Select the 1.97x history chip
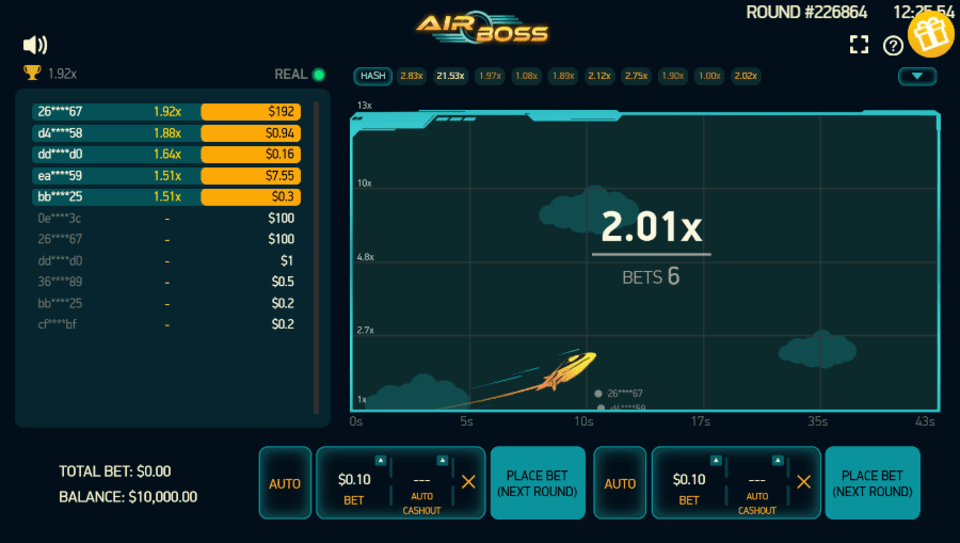Viewport: 960px width, 543px height. [490, 76]
